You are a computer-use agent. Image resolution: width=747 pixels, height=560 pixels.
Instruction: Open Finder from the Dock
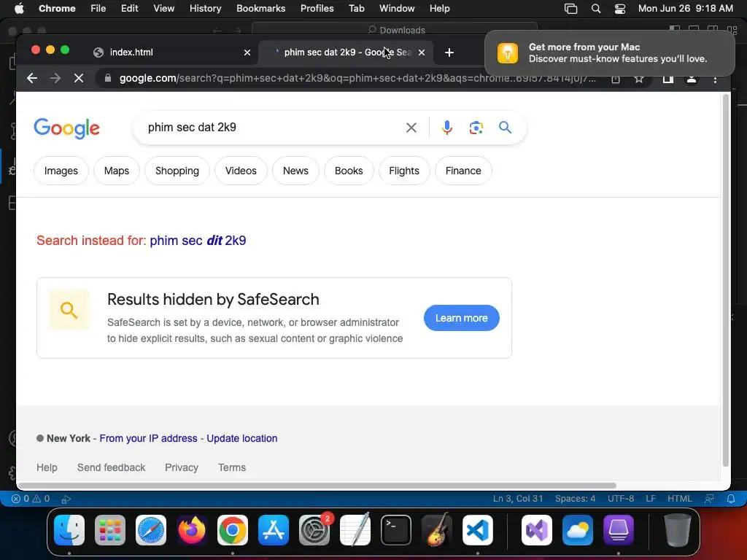pyautogui.click(x=69, y=530)
